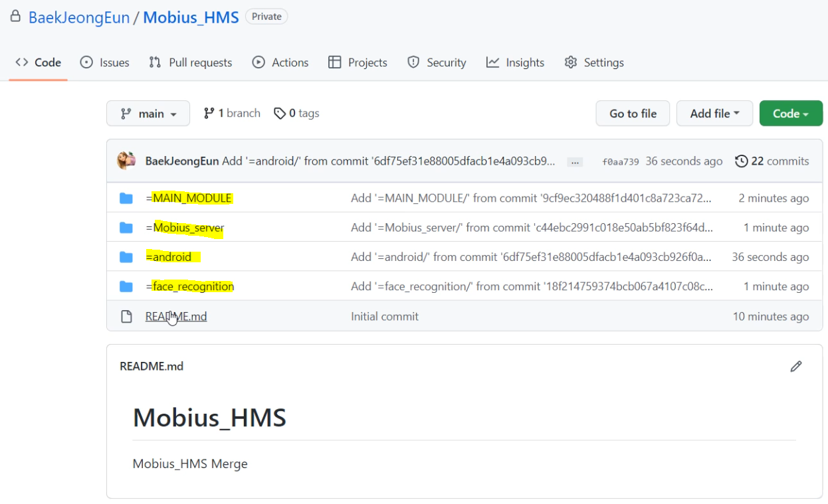Screen dimensions: 828x504
Task: Open =MAIN_MODULE row commit message
Action: [x=532, y=199]
